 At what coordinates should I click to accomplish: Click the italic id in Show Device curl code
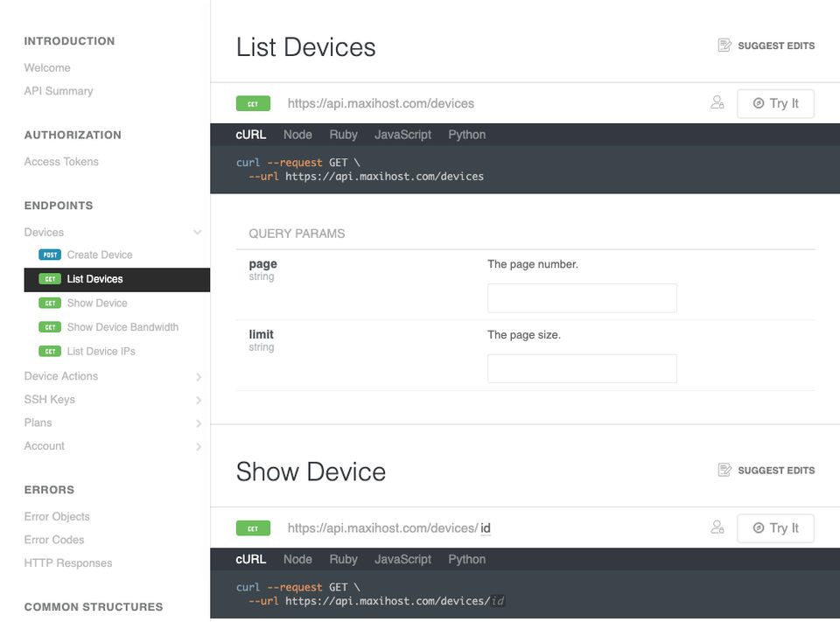pos(498,601)
